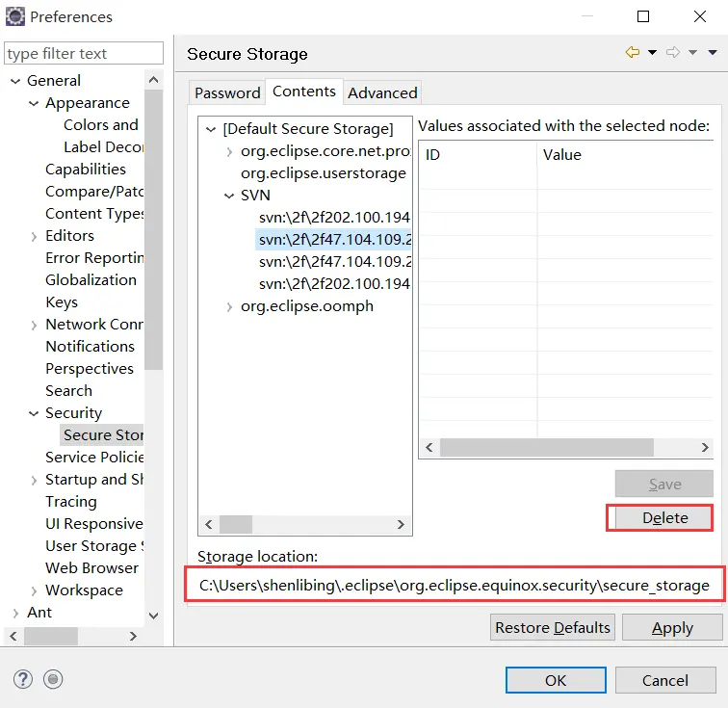The image size is (728, 708).
Task: Select org.eclipse.userstorage storage node
Action: [x=324, y=173]
